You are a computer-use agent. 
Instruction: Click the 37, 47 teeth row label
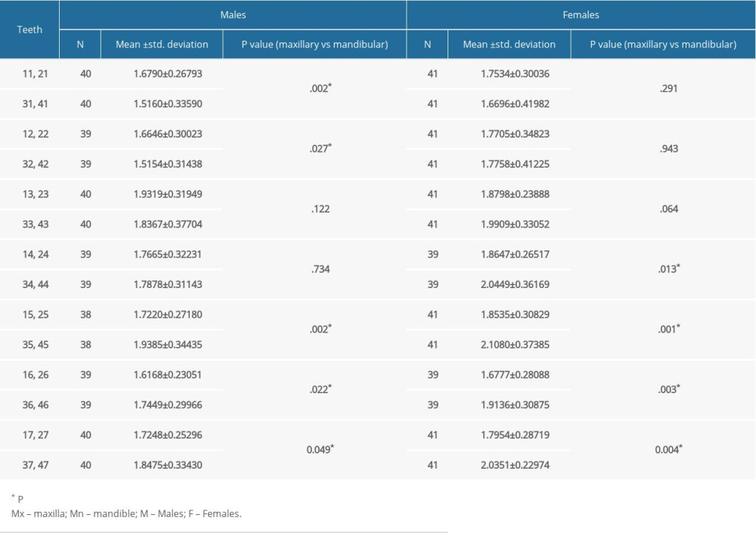pyautogui.click(x=29, y=465)
